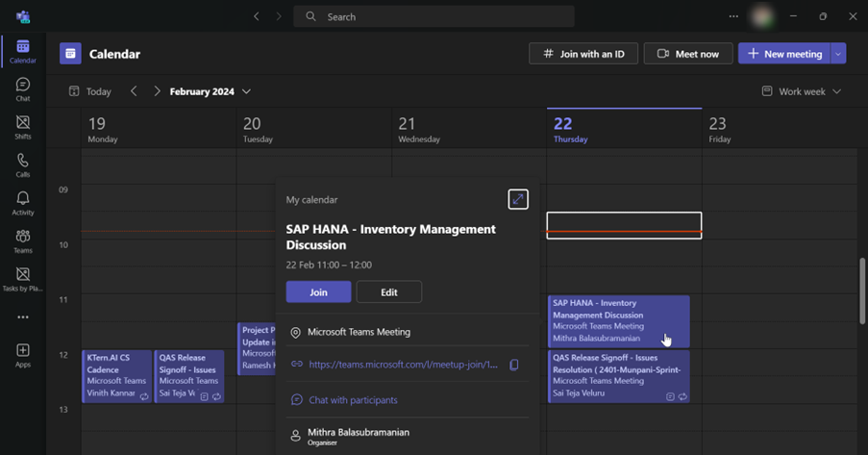This screenshot has width=868, height=455.
Task: Open Calls in the left sidebar
Action: point(23,165)
